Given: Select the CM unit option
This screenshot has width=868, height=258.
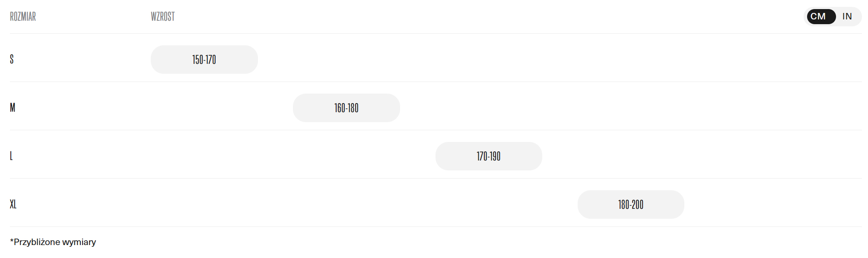Looking at the screenshot, I should (818, 16).
